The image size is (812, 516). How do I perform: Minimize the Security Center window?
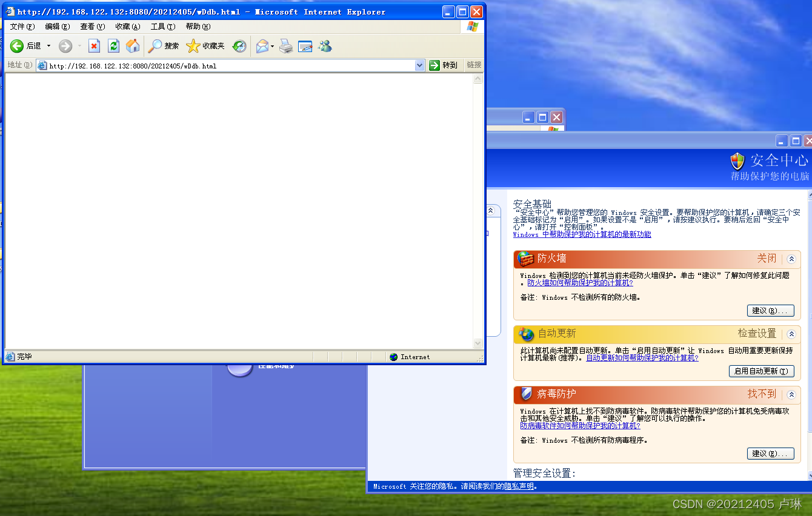tap(782, 141)
